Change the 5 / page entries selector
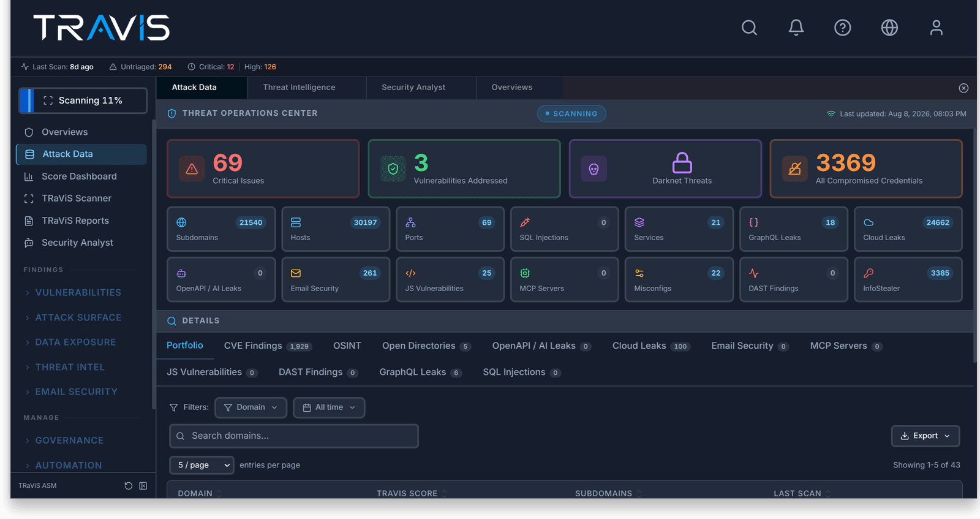Screen dimensions: 980x519 pyautogui.click(x=202, y=465)
